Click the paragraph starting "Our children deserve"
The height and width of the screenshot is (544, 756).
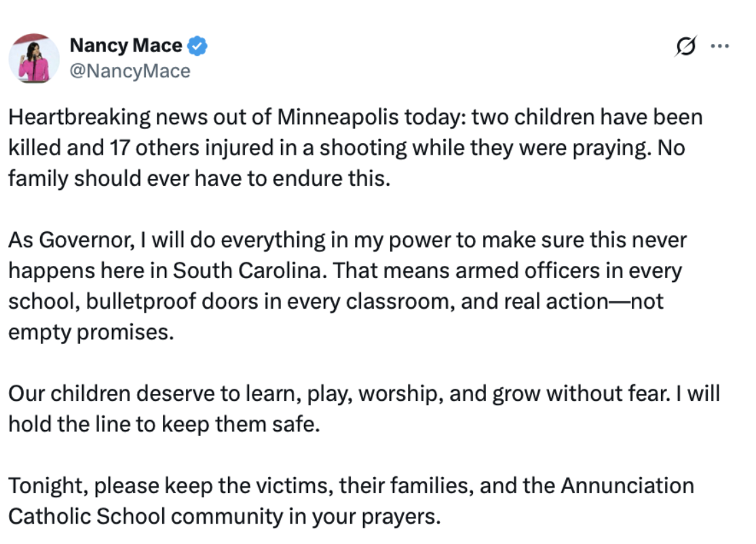(364, 409)
